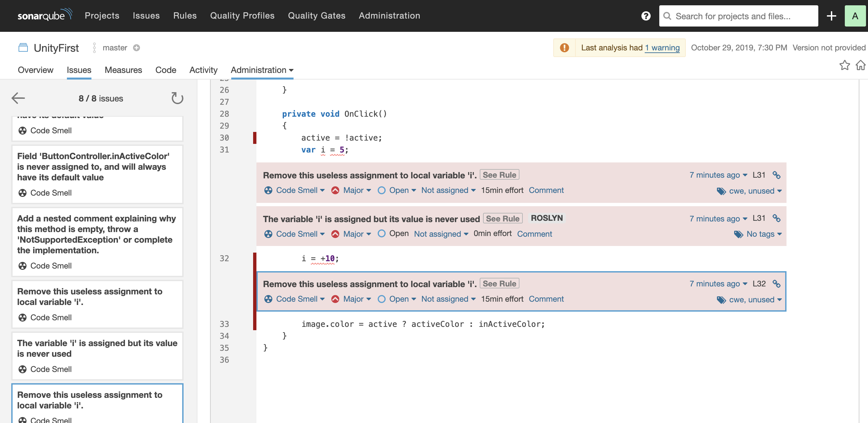Click the plus icon in the top bar
Screen dimensions: 868x423
[x=831, y=16]
